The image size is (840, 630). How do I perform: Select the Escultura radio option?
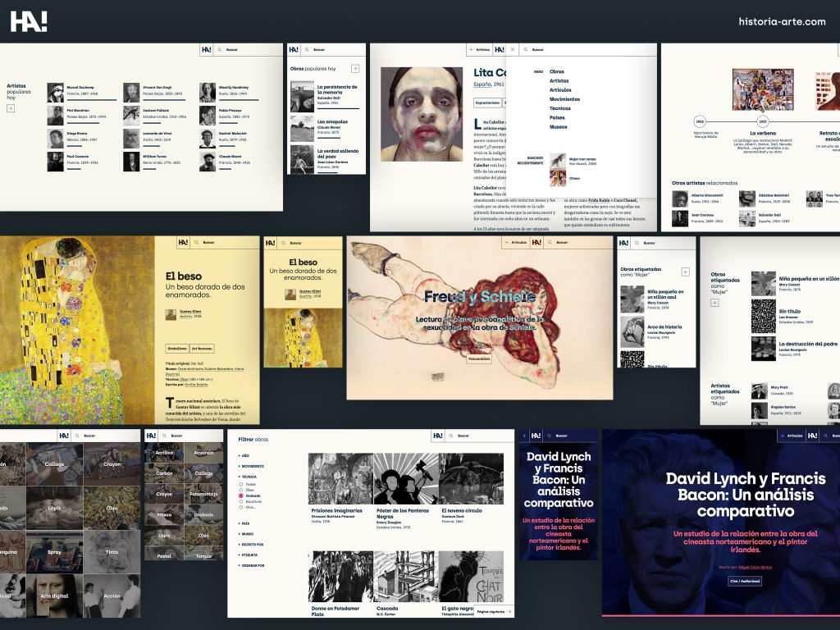241,501
